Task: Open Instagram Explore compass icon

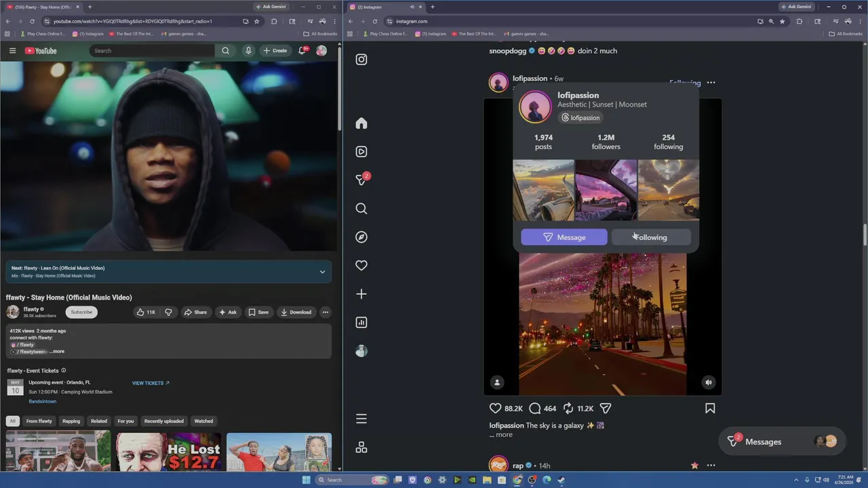Action: coord(361,237)
